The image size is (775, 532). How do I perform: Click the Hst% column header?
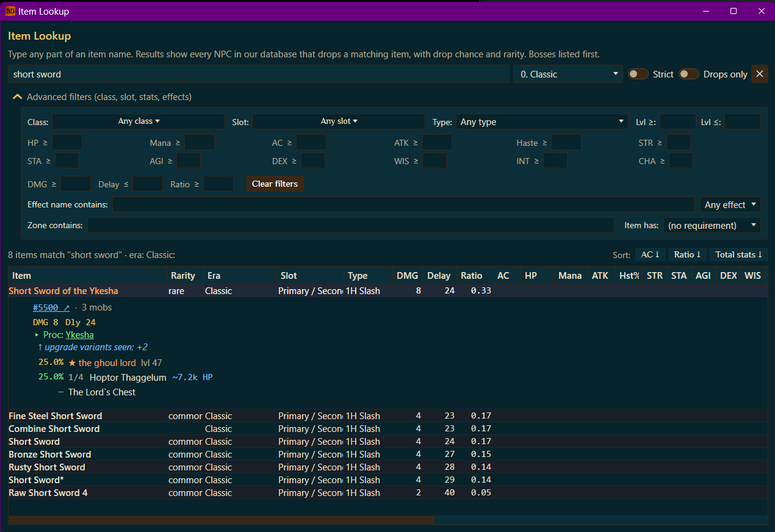[629, 276]
